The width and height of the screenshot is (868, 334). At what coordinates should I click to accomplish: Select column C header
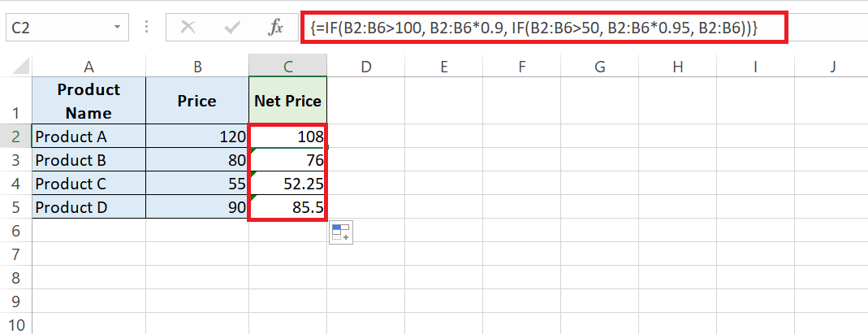pyautogui.click(x=288, y=67)
